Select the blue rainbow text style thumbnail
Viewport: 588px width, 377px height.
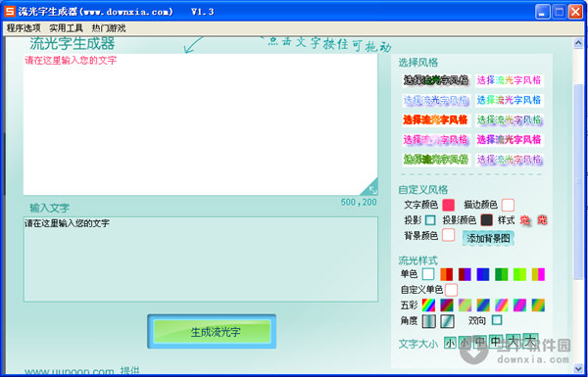[x=509, y=100]
